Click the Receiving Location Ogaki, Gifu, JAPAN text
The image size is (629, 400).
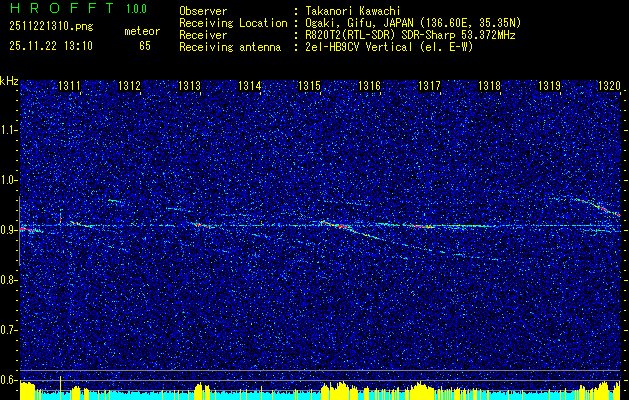[x=413, y=23]
